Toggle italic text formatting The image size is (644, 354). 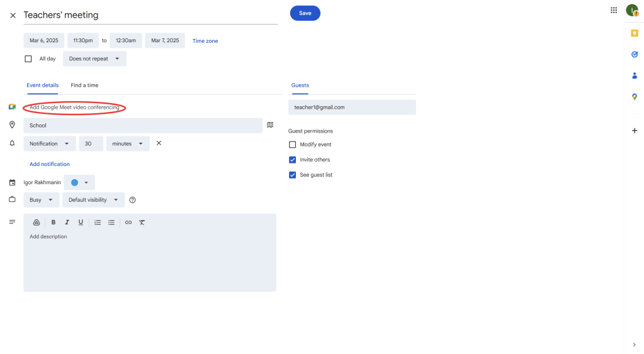click(67, 223)
